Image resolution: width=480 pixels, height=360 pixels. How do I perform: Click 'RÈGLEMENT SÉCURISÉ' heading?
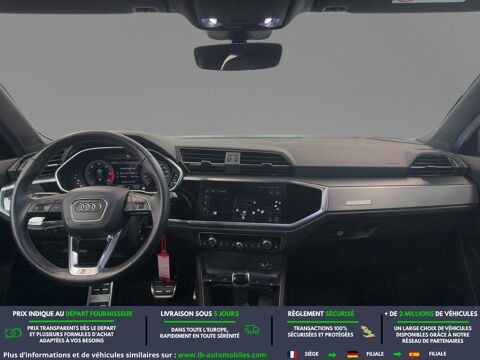click(x=321, y=314)
